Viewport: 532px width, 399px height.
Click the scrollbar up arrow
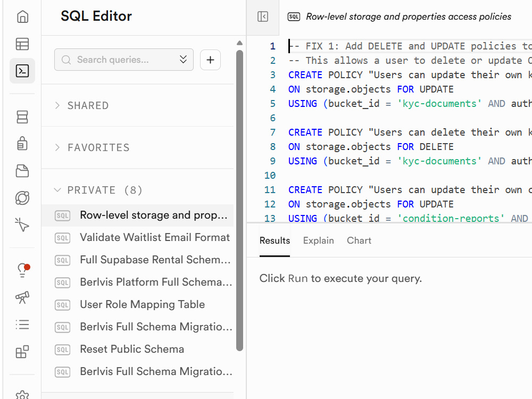tap(239, 43)
